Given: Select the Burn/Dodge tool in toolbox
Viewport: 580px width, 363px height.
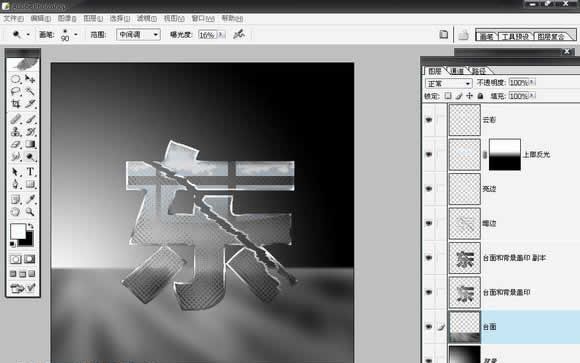Looking at the screenshot, I should click(30, 157).
